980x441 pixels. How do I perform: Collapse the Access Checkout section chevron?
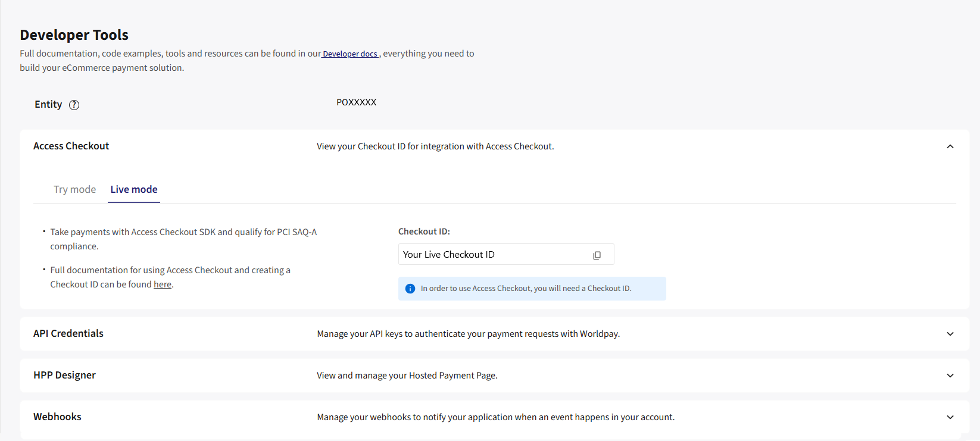[x=950, y=146]
